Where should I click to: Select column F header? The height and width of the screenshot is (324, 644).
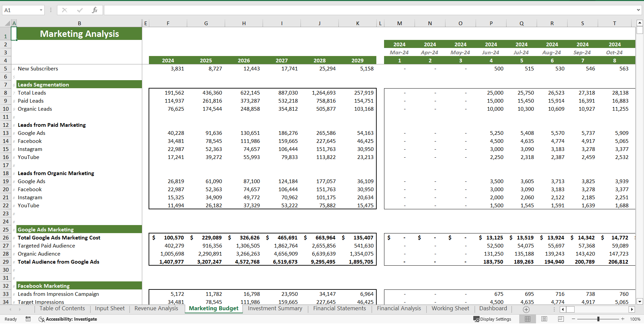[168, 23]
